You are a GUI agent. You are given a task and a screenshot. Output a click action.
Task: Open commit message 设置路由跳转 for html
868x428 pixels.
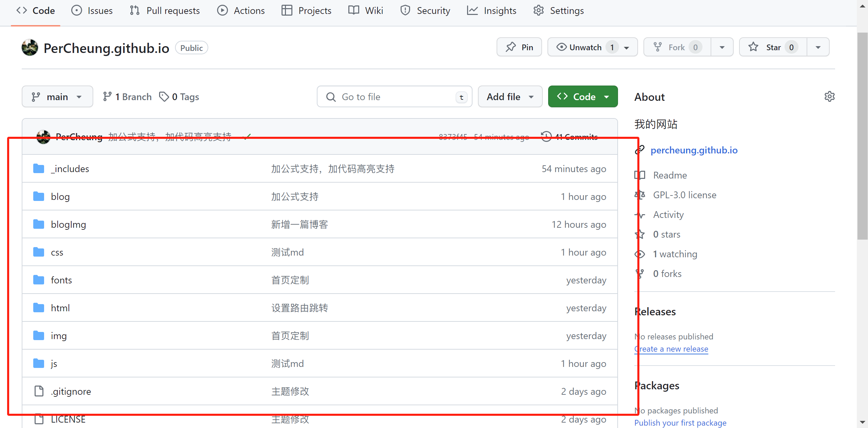coord(300,308)
